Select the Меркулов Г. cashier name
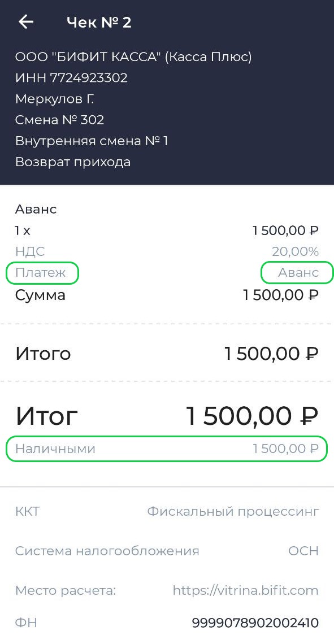Screen dimensions: 334x644 [x=55, y=99]
